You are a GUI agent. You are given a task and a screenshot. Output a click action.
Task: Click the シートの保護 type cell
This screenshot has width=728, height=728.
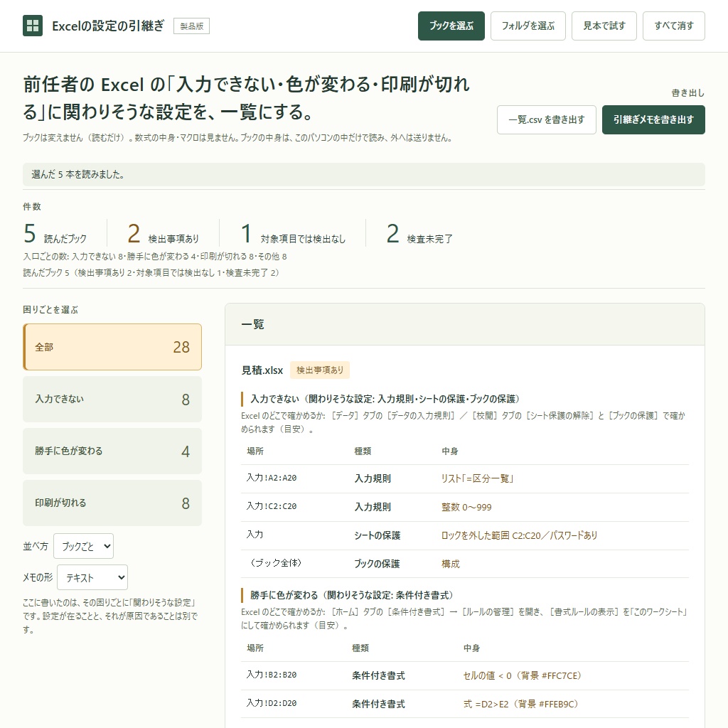click(x=377, y=535)
